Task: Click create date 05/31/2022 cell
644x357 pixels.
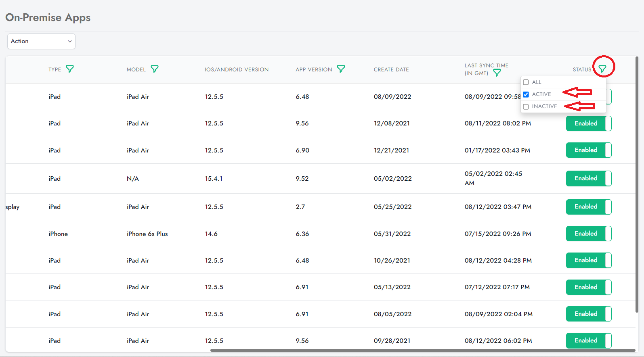Action: pyautogui.click(x=392, y=234)
